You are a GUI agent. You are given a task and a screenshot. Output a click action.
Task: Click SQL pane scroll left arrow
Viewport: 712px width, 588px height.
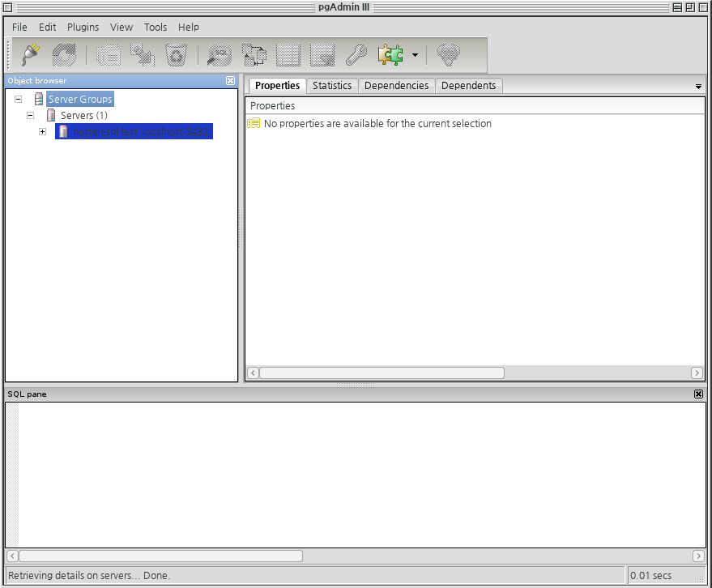pos(12,556)
